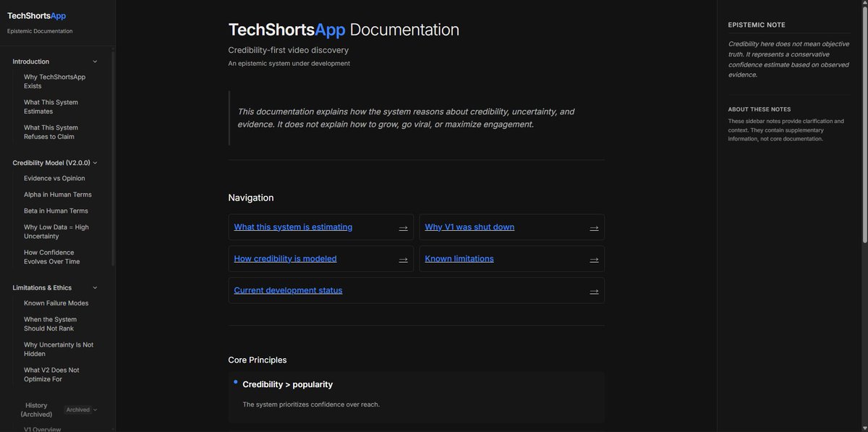Viewport: 868px width, 432px height.
Task: Open Beta in Human Terms page
Action: coord(56,211)
